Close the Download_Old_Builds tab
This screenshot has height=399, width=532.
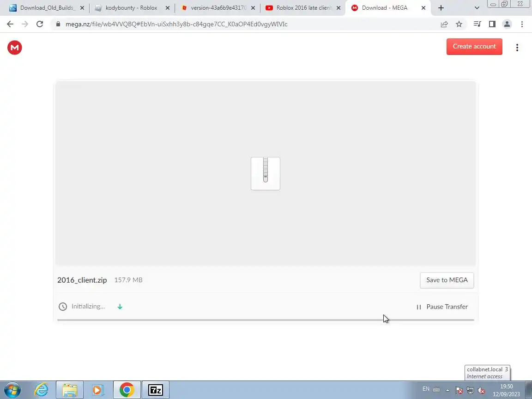pos(82,8)
